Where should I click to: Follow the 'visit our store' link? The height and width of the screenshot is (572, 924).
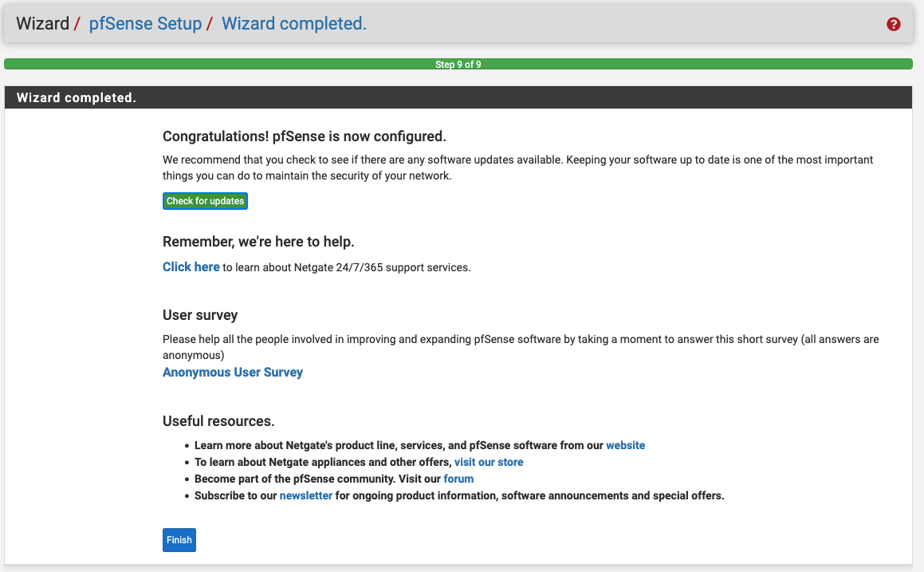[489, 463]
